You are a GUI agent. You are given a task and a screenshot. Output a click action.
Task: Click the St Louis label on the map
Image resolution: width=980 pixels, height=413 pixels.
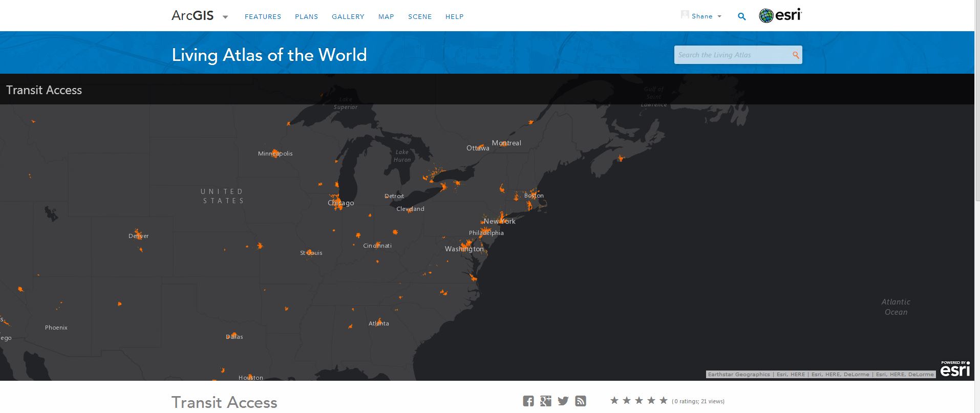coord(311,253)
